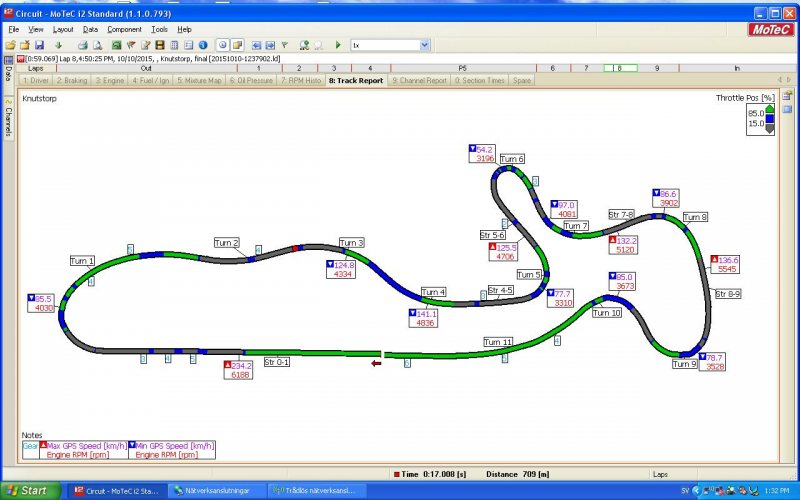
Task: Click the small green funnel marker icon
Action: coord(285,45)
